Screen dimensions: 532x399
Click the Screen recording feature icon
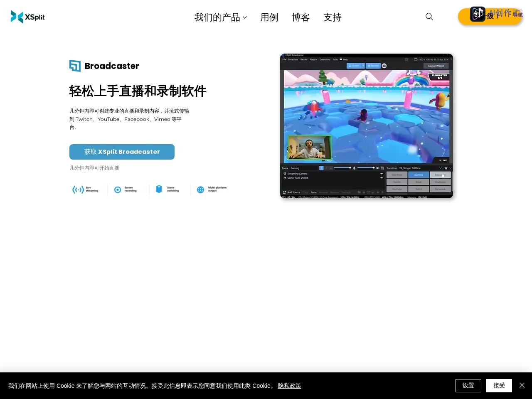point(118,190)
